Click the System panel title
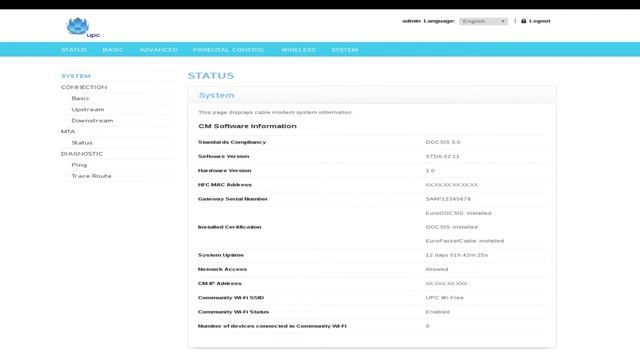Image resolution: width=640 pixels, height=360 pixels. pyautogui.click(x=216, y=95)
